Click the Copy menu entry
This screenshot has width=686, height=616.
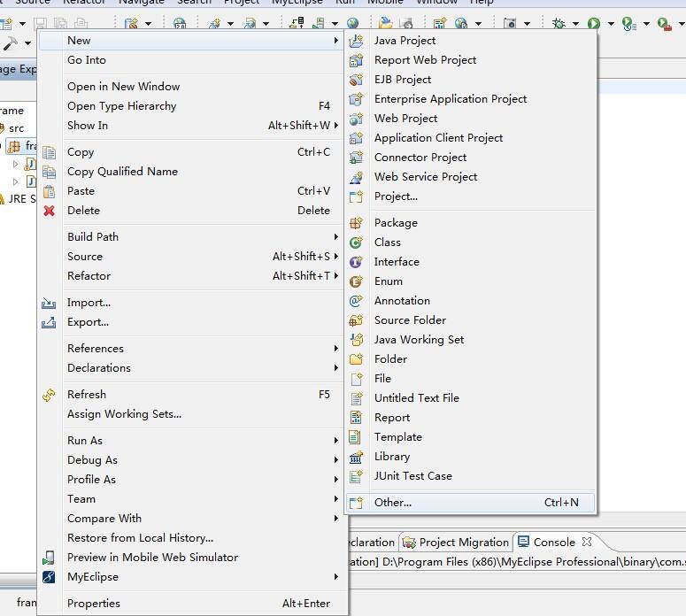(x=190, y=152)
